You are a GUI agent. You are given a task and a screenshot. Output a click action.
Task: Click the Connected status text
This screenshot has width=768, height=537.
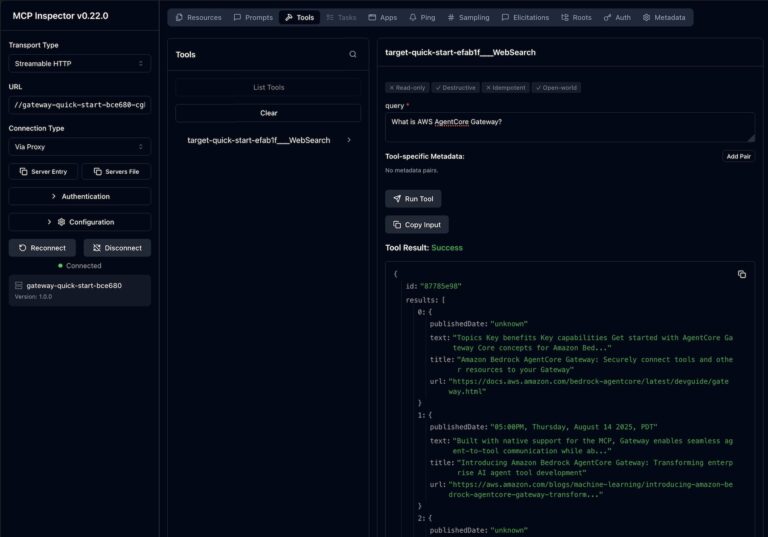point(84,266)
